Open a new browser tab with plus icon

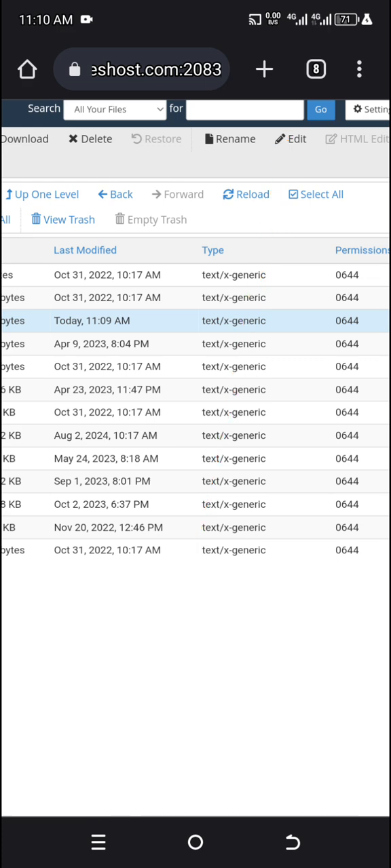click(264, 69)
